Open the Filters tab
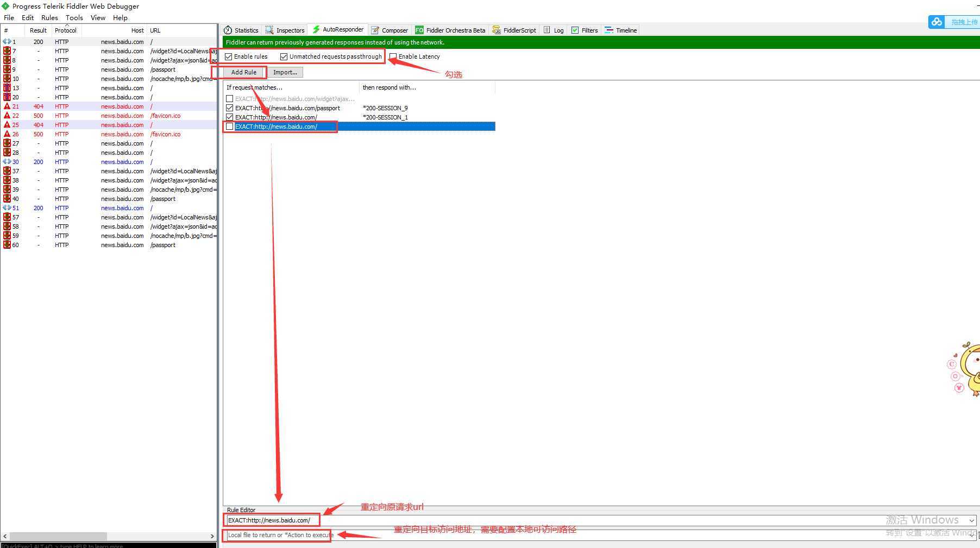 [585, 30]
